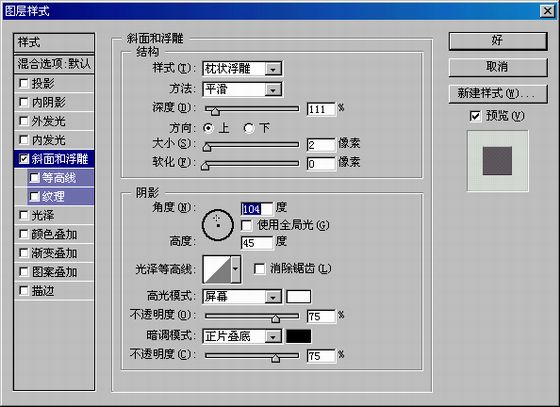Enable the 投影 (Drop Shadow) checkbox
This screenshot has width=560, height=407.
[x=24, y=83]
